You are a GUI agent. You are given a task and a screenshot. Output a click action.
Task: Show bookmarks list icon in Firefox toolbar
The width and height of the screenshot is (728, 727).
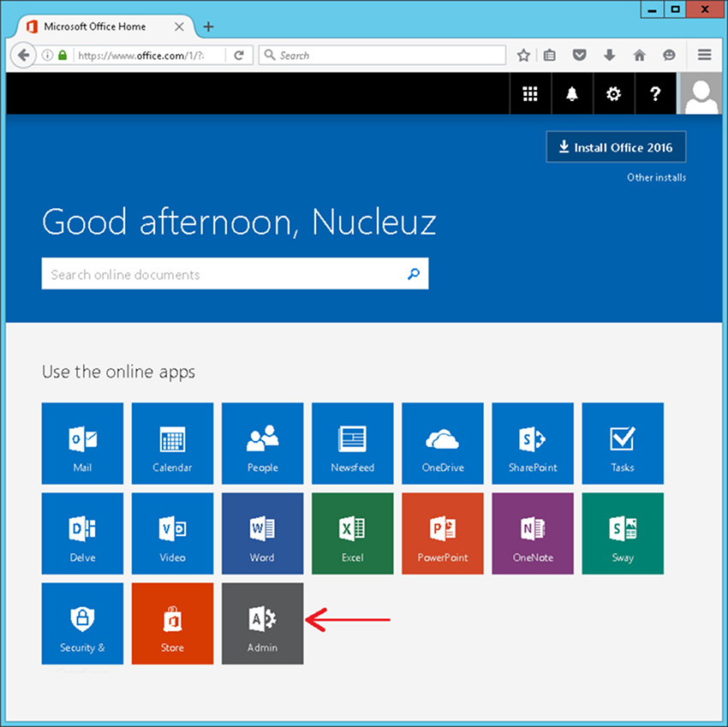pos(549,56)
